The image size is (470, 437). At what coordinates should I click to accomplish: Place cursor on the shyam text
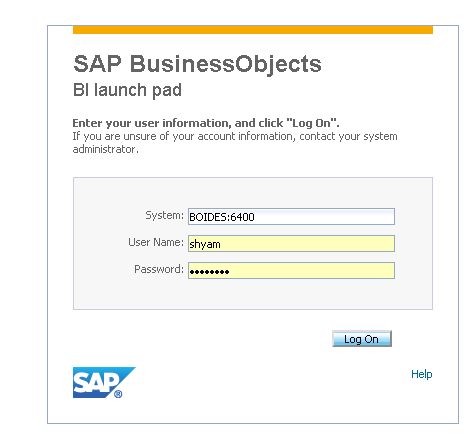[x=205, y=244]
